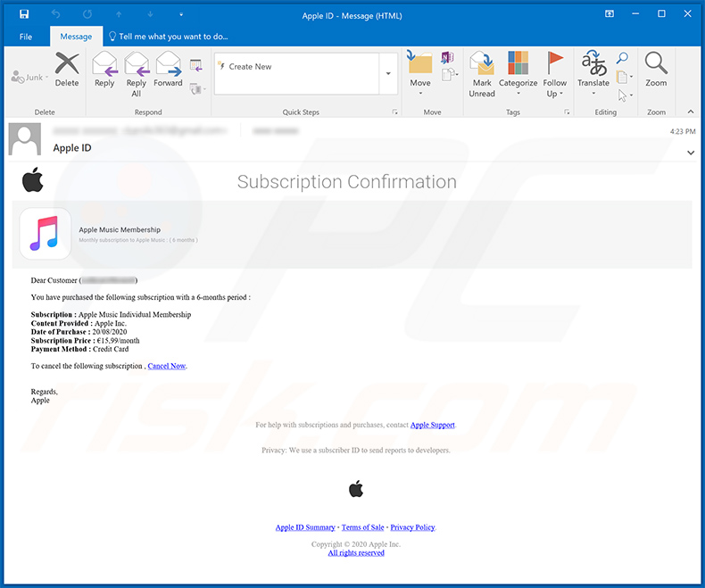
Task: Go to the previous item with the up arrow
Action: click(x=120, y=14)
